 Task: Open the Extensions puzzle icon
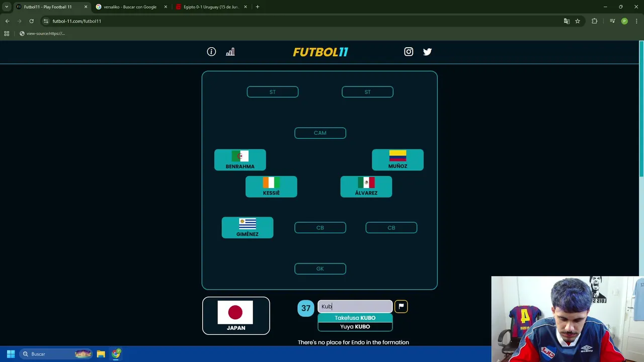594,21
